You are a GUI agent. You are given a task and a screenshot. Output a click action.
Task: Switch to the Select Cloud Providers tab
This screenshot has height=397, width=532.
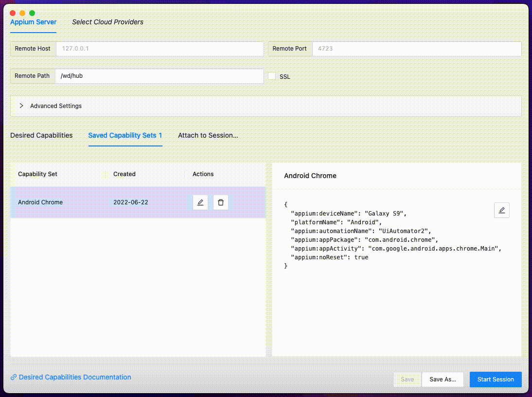coord(107,22)
